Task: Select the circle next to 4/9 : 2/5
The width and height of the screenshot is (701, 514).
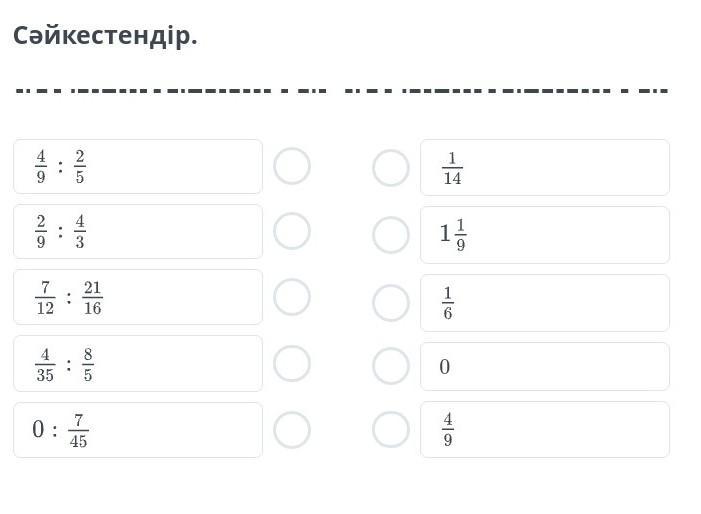Action: 292,166
